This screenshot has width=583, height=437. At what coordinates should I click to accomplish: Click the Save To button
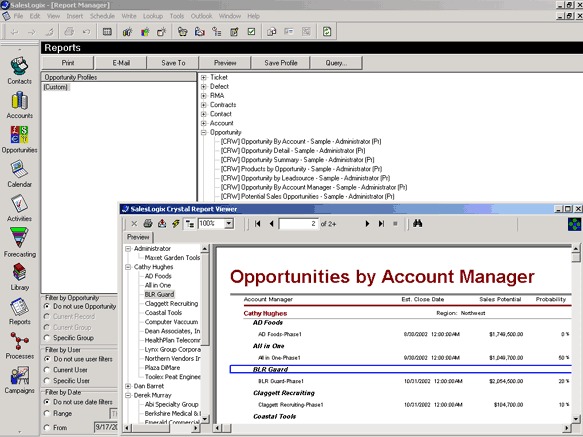click(173, 63)
